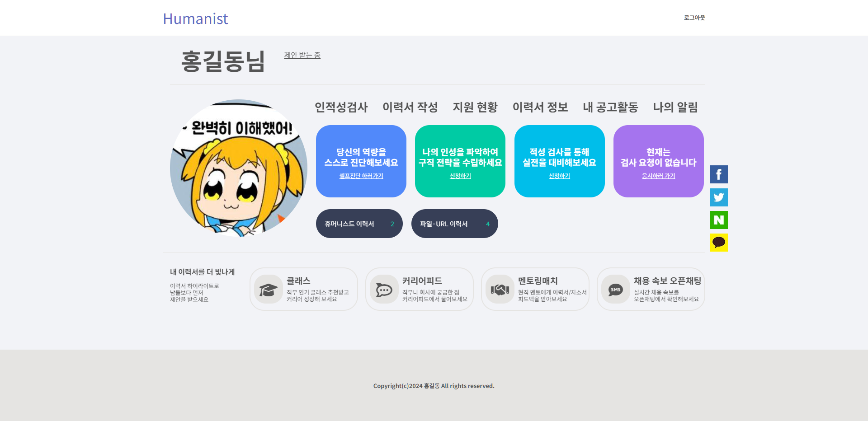Switch to the 이력서 작성 tab
The image size is (868, 421).
410,107
